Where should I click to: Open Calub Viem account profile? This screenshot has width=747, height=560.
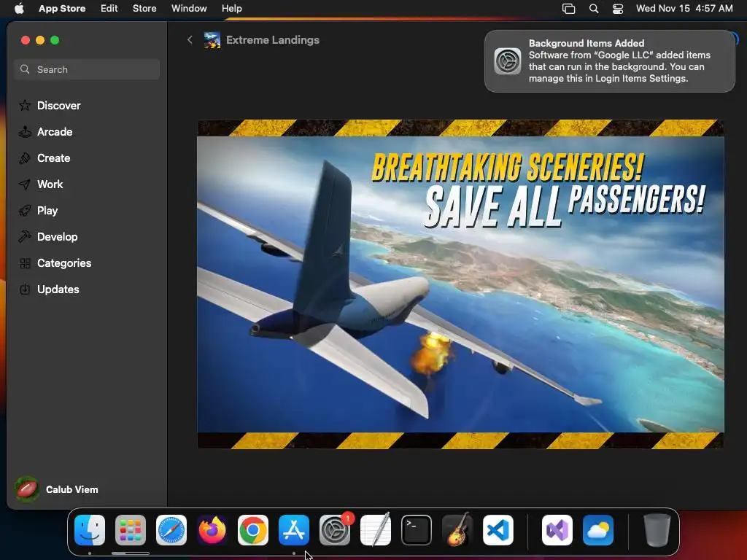[57, 489]
